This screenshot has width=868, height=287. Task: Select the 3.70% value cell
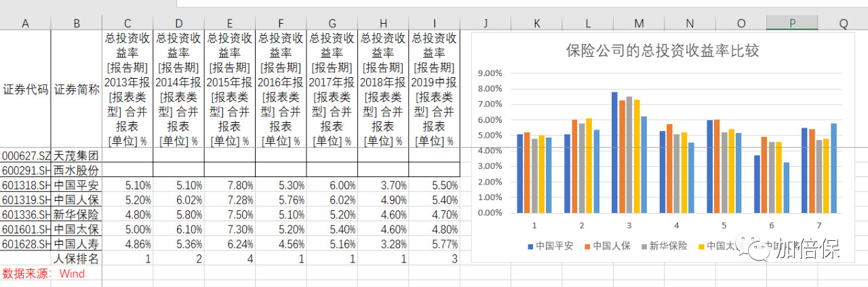point(383,185)
